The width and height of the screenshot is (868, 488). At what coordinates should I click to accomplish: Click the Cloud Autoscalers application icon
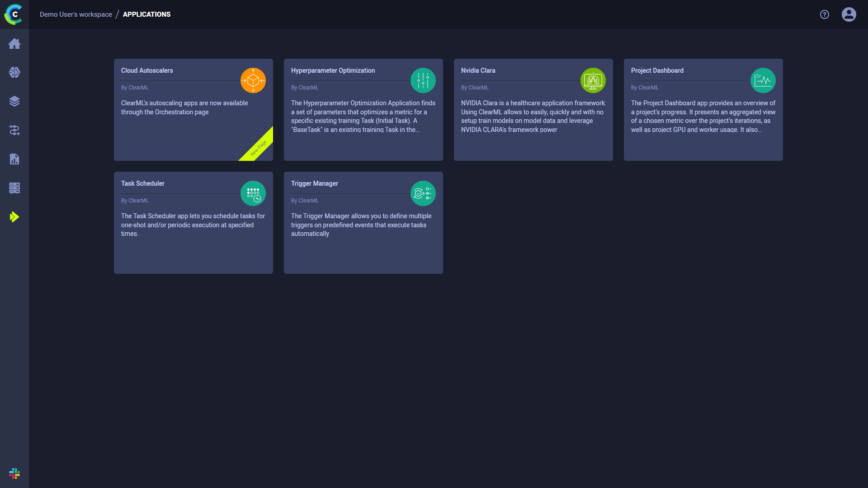253,80
